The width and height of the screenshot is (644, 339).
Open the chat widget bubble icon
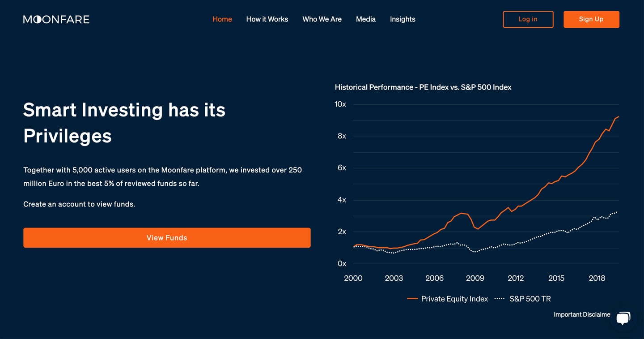tap(623, 318)
